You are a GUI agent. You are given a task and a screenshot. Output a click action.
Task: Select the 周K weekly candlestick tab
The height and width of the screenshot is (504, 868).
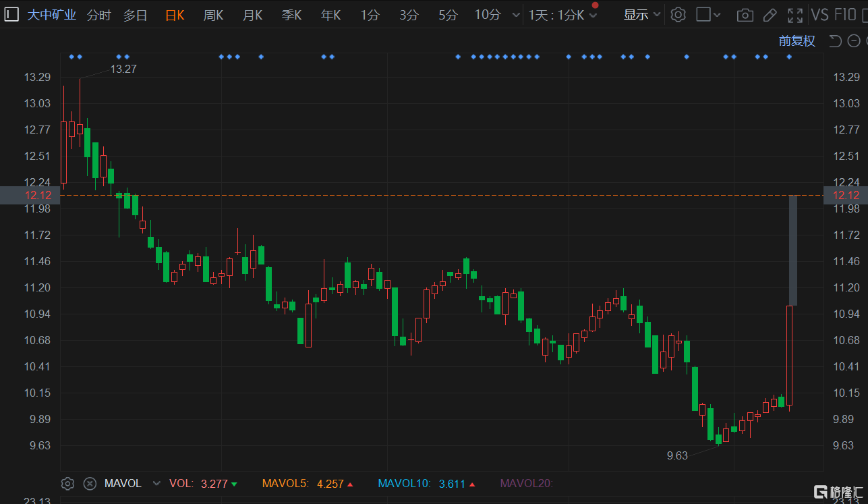pyautogui.click(x=214, y=15)
